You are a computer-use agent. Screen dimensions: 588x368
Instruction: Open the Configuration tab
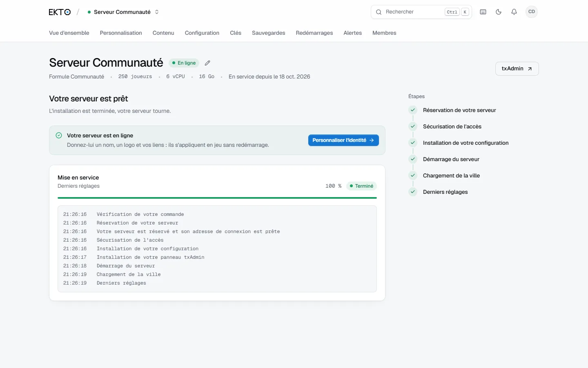click(202, 33)
